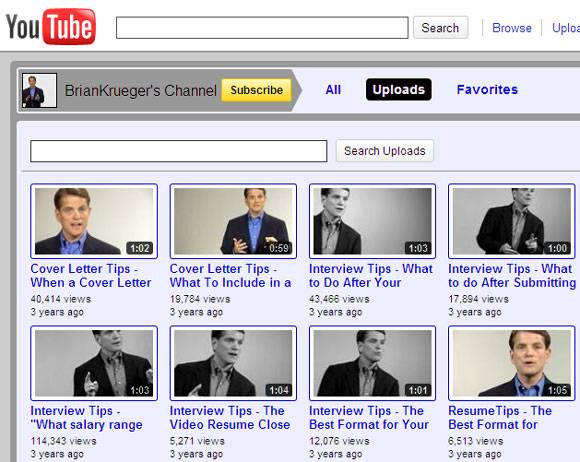Click the 6,513 views count
This screenshot has height=462, width=580.
476,441
